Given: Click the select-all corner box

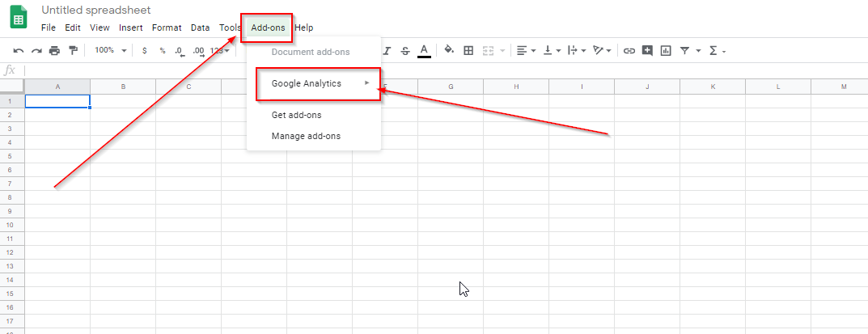Looking at the screenshot, I should [x=11, y=87].
